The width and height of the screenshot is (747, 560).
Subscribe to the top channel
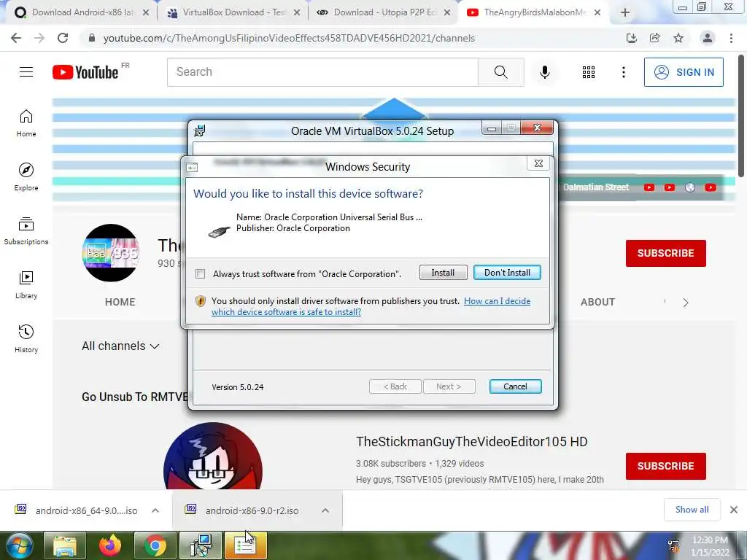click(x=665, y=253)
